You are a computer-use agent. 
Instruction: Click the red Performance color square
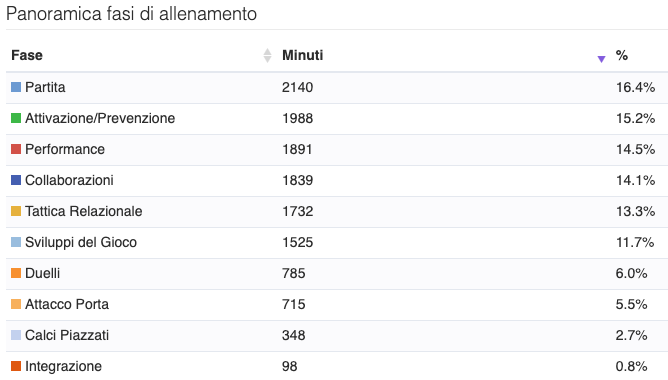[16, 149]
